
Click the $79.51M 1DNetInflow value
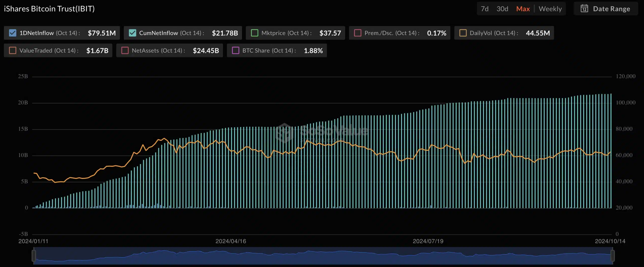tap(102, 33)
